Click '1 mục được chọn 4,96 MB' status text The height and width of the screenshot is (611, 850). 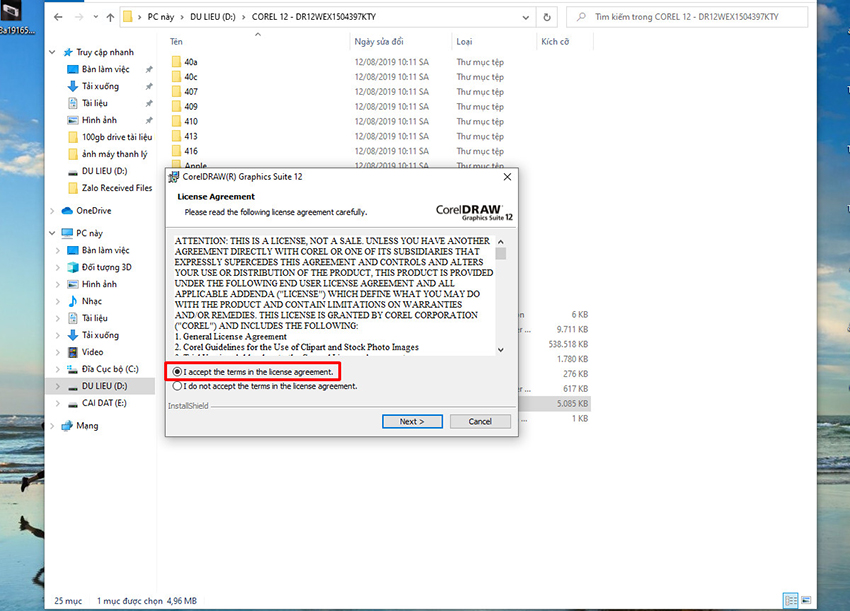pos(147,601)
